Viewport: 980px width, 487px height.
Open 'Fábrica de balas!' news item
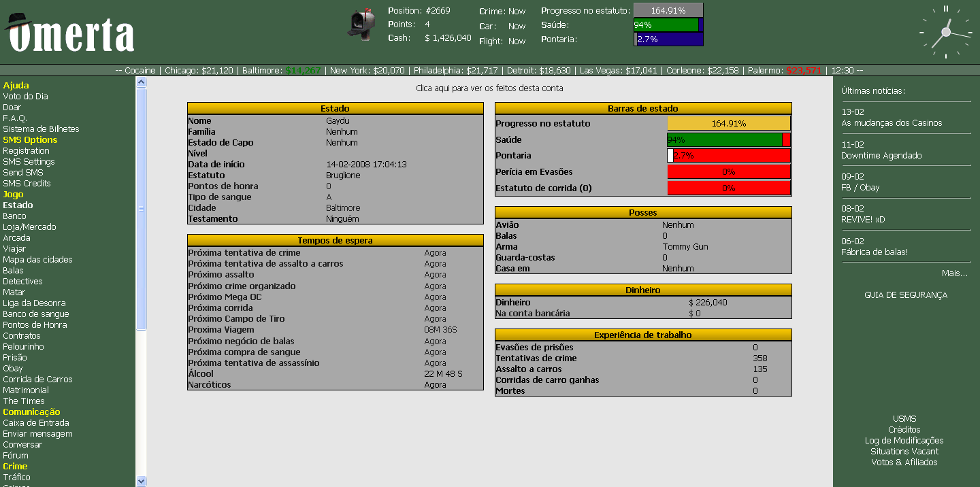pyautogui.click(x=874, y=252)
